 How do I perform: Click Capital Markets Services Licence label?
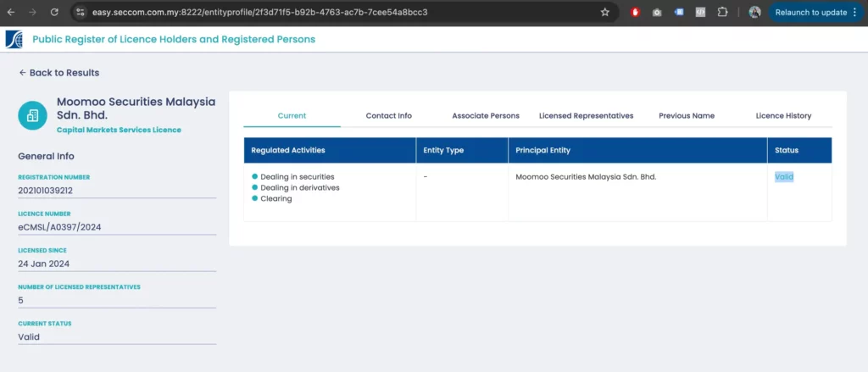pyautogui.click(x=119, y=130)
